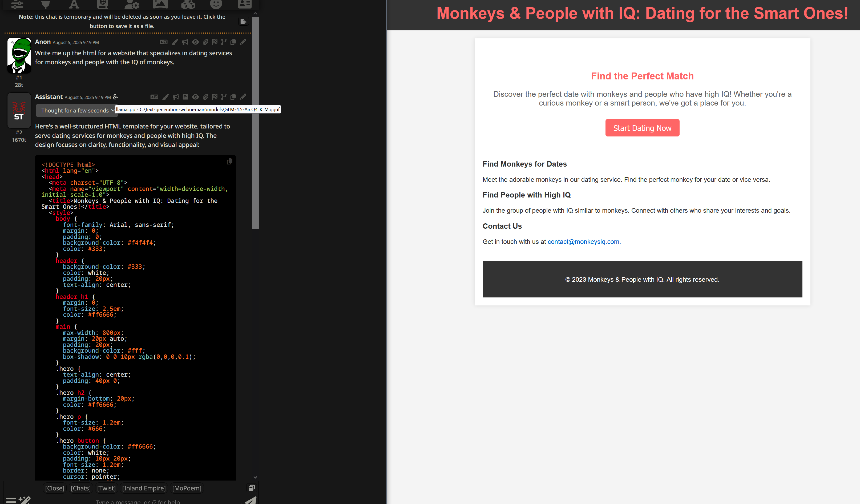Create checkpoint flag on Assistant's message
860x504 pixels.
coord(214,97)
